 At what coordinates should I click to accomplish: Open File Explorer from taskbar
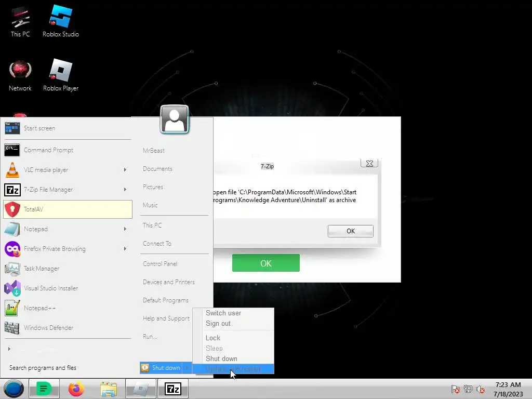tap(109, 389)
